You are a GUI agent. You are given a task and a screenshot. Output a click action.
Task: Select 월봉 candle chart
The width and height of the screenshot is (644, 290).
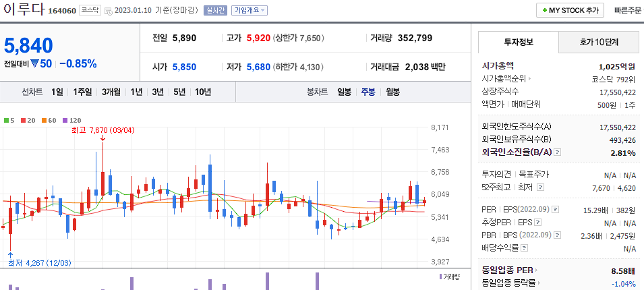click(x=393, y=92)
